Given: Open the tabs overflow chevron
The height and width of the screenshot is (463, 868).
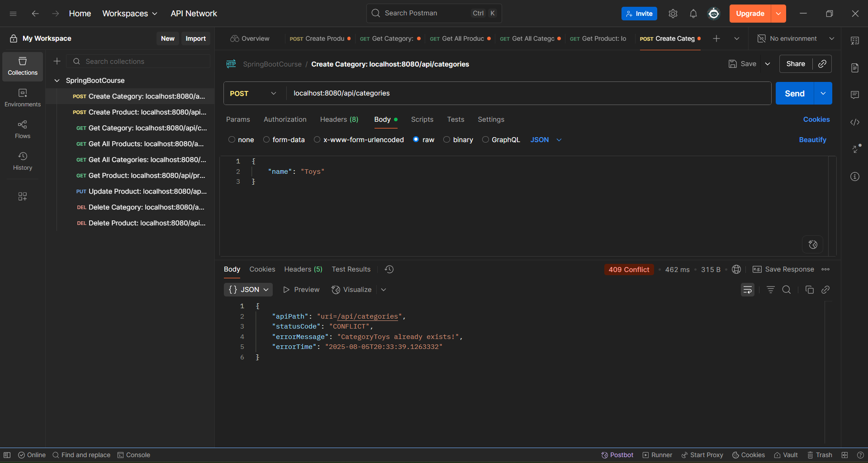Looking at the screenshot, I should 737,38.
